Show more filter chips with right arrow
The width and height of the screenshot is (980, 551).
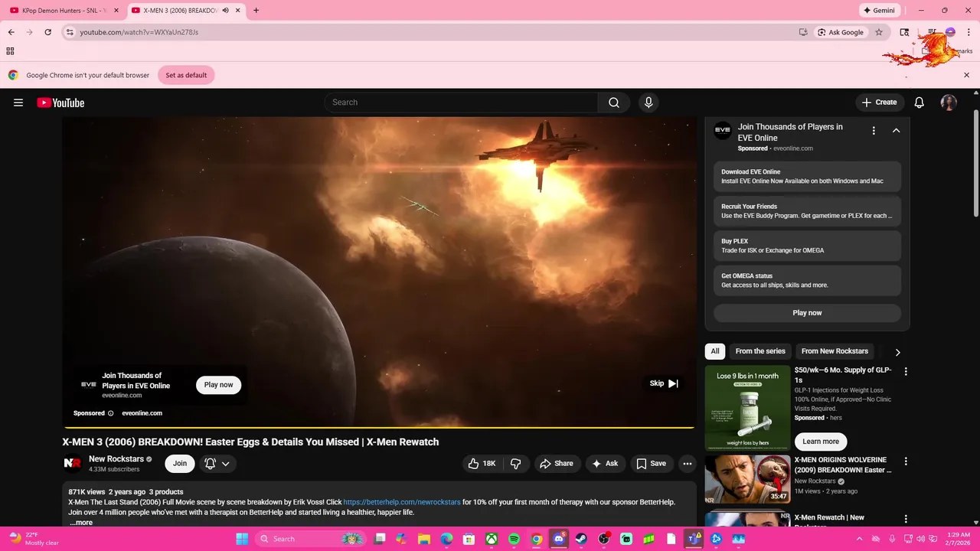898,352
